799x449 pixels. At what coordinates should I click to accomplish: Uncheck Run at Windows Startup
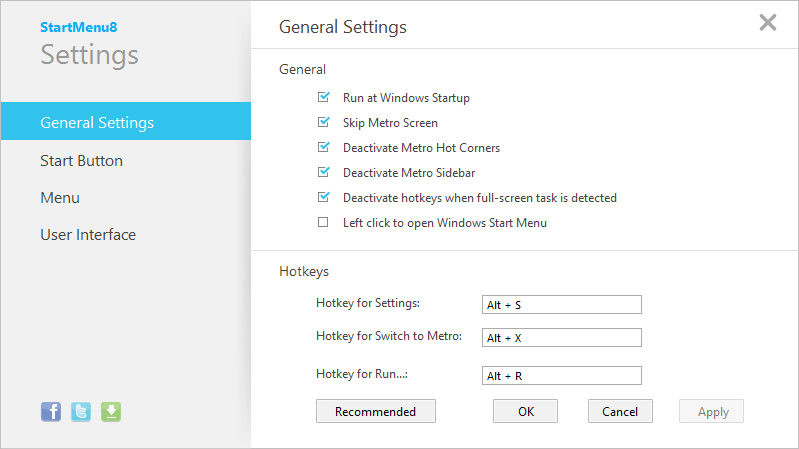tap(323, 98)
